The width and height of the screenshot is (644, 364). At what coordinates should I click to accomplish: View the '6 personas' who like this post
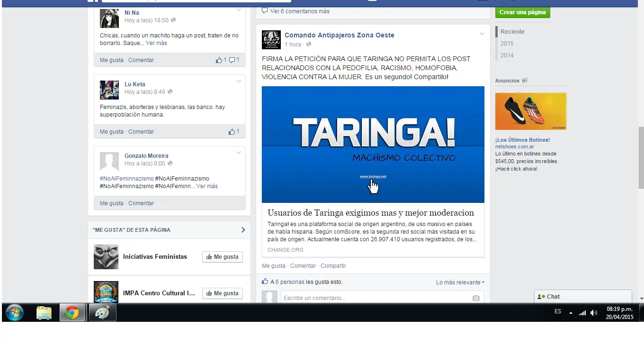point(290,282)
